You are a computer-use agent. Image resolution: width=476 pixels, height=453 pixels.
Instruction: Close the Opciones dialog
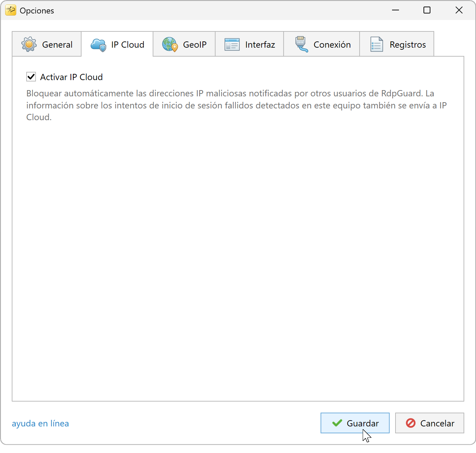tap(459, 10)
